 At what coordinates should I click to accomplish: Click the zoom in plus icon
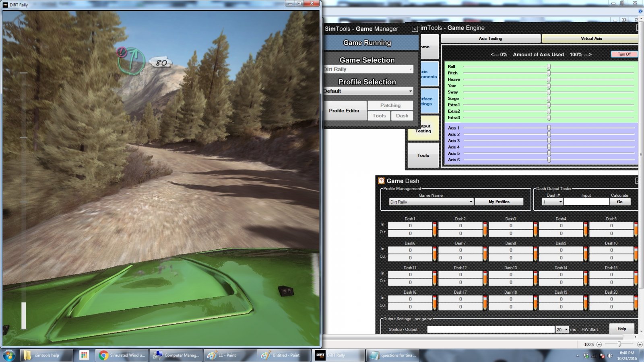(640, 344)
